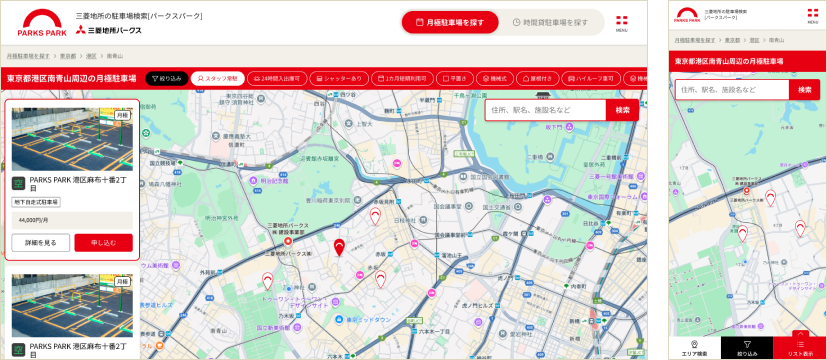Click the PARKS PARK logo in mobile view
827x360 pixels.
pyautogui.click(x=686, y=15)
